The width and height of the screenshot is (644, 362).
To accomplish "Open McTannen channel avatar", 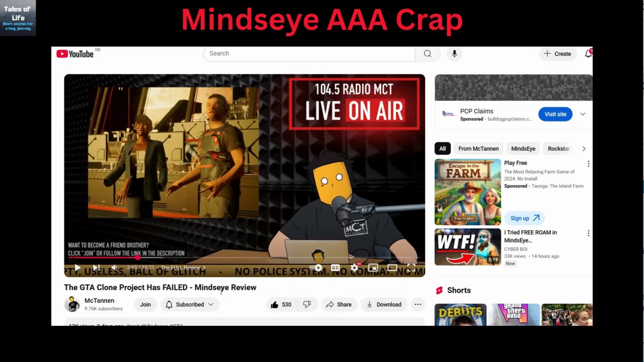I will (x=72, y=304).
